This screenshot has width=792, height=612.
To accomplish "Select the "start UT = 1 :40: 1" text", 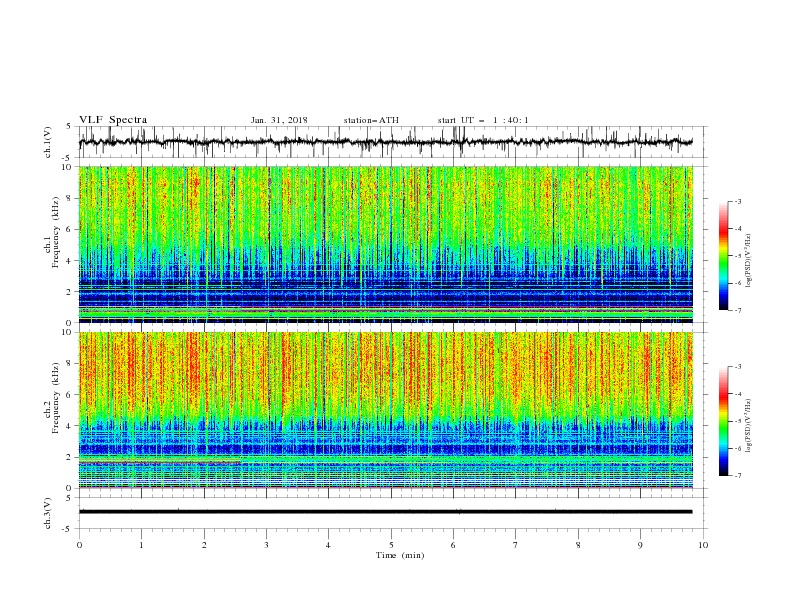I will tap(483, 120).
